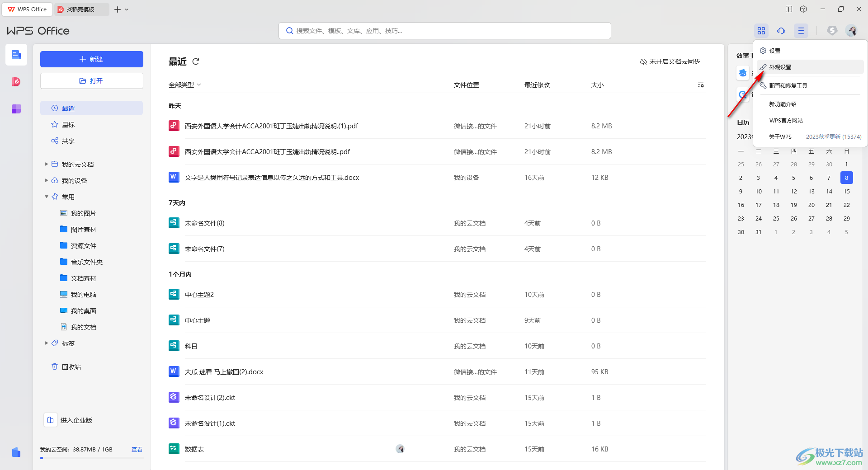Open 我的文档 item
The height and width of the screenshot is (470, 868).
coord(78,327)
